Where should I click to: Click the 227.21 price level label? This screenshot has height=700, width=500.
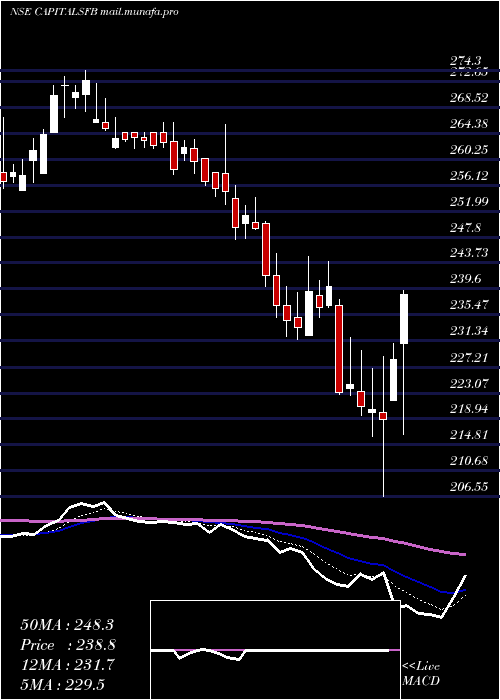469,357
